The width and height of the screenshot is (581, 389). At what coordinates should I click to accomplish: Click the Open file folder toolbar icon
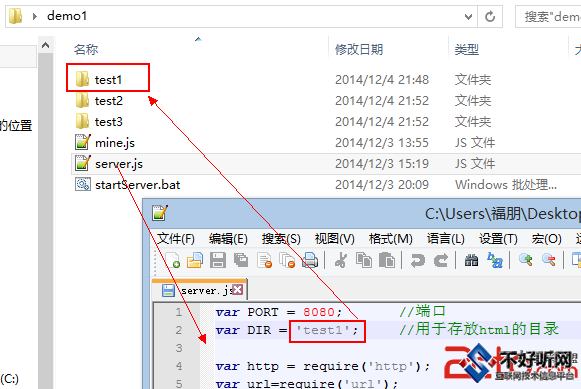(195, 260)
